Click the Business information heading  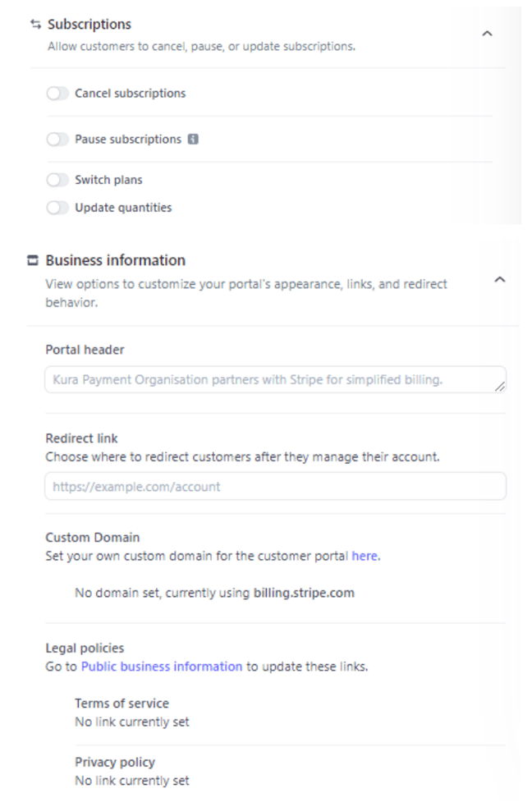coord(115,260)
